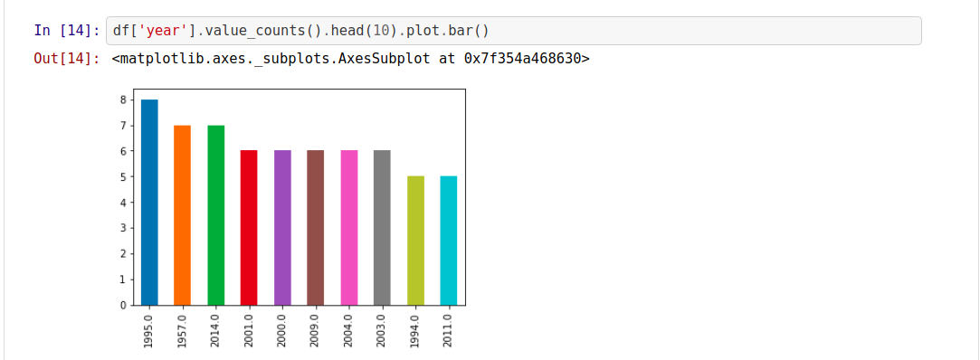980x360 pixels.
Task: Click the brown 2009.0 bar
Action: click(x=316, y=228)
